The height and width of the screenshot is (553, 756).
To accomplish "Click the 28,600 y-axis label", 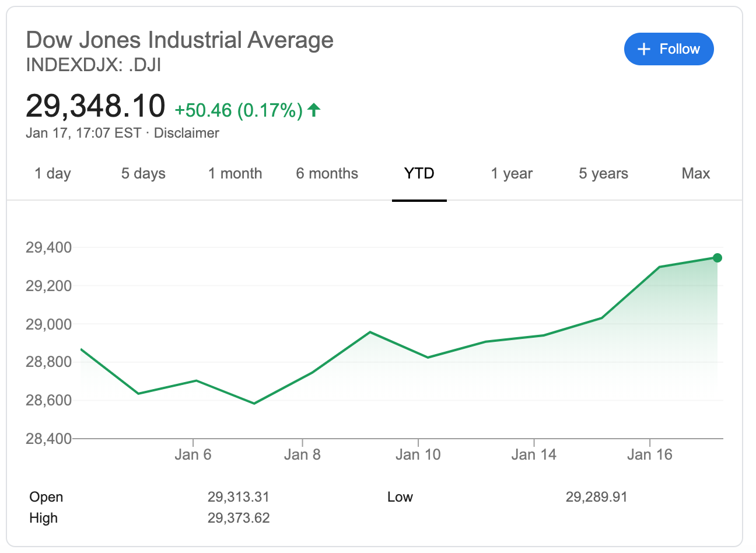I will [49, 400].
